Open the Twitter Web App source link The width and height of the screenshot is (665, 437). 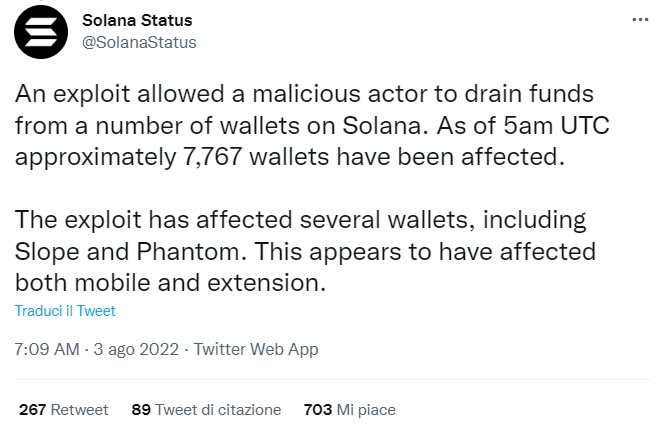point(256,350)
